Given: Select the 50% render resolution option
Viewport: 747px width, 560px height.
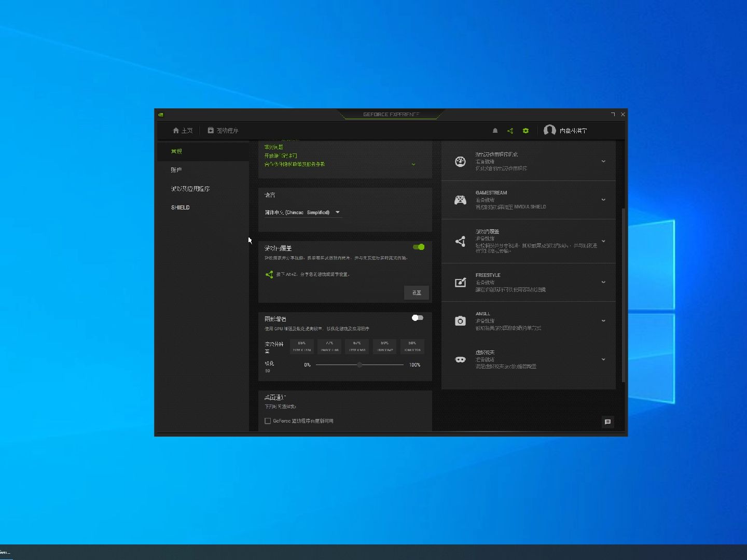Looking at the screenshot, I should [412, 346].
